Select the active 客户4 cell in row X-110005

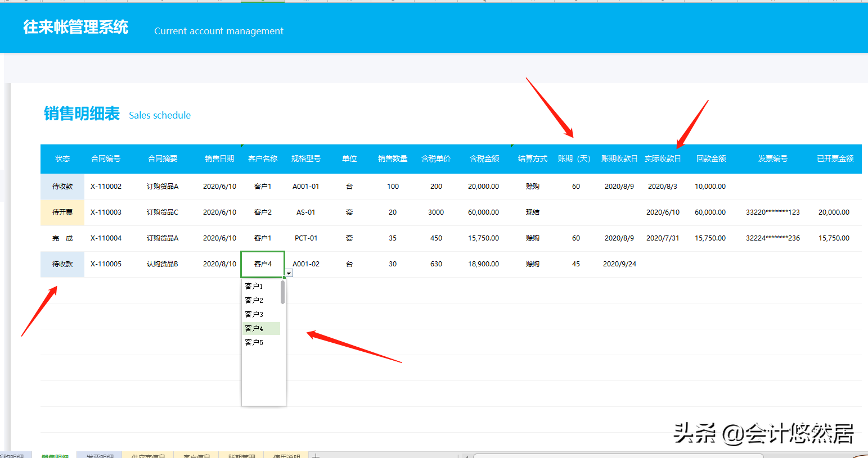(263, 264)
